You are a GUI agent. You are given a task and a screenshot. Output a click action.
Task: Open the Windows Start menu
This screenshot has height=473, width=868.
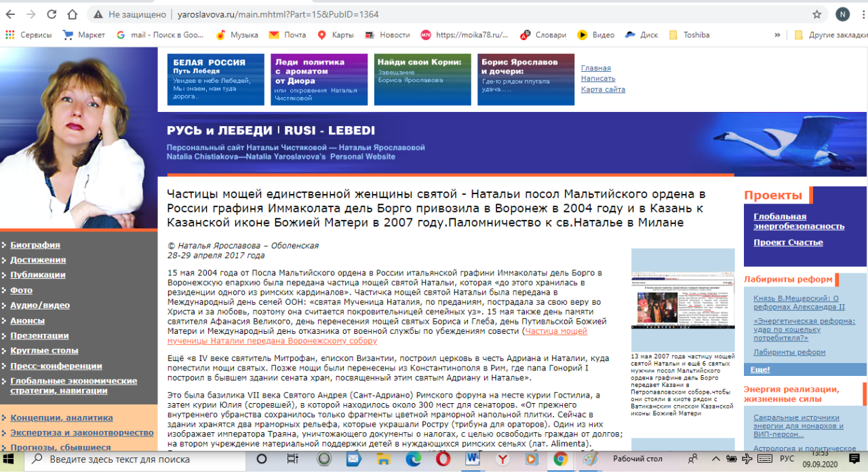(12, 459)
